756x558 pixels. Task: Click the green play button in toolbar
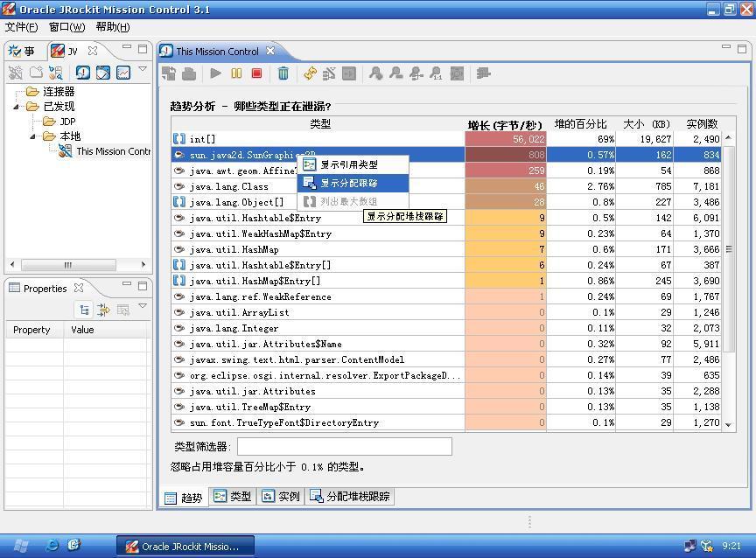pos(215,73)
